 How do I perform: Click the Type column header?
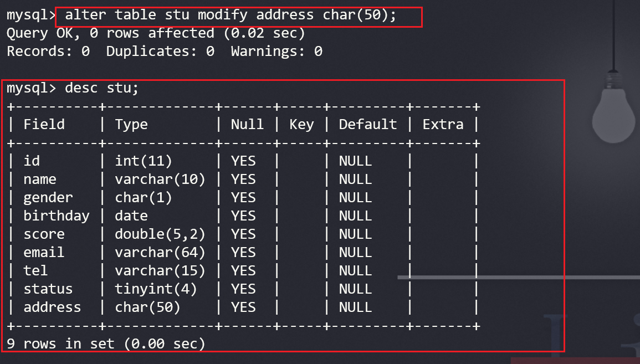[131, 125]
